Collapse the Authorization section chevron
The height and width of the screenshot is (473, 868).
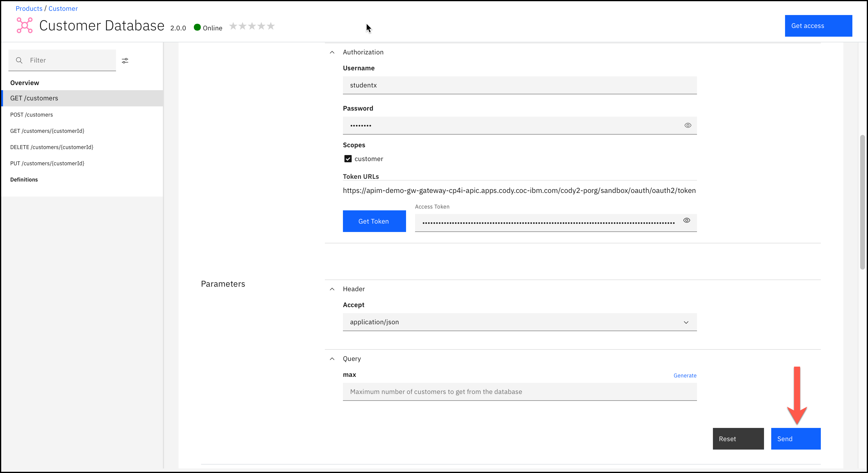point(332,52)
